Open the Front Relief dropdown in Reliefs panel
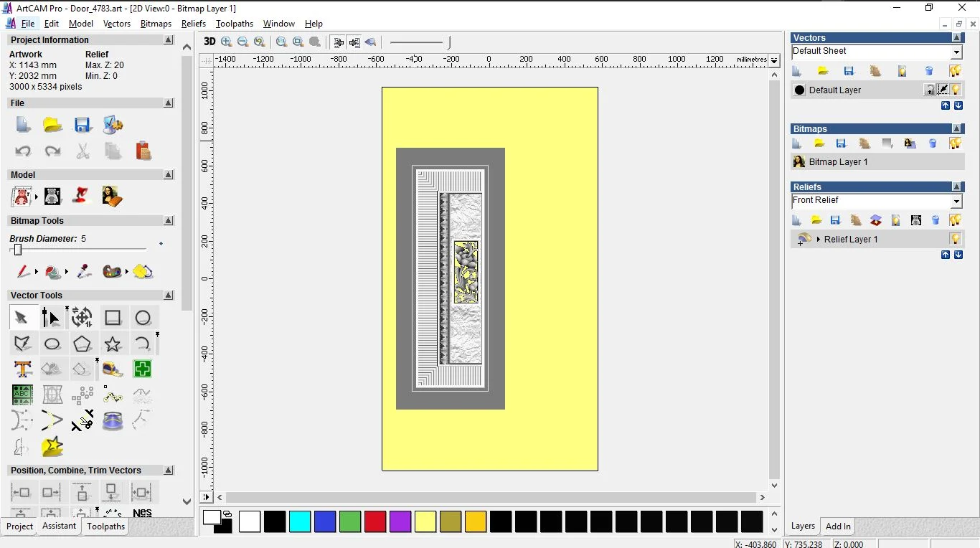The image size is (980, 548). pos(957,200)
